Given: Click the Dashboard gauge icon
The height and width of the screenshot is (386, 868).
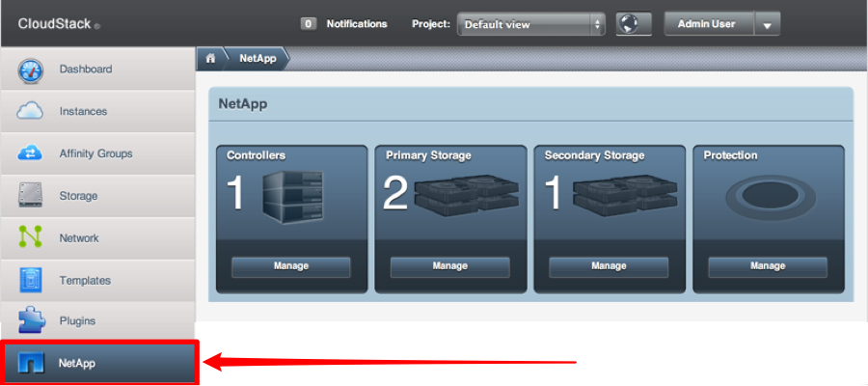Looking at the screenshot, I should (x=29, y=69).
